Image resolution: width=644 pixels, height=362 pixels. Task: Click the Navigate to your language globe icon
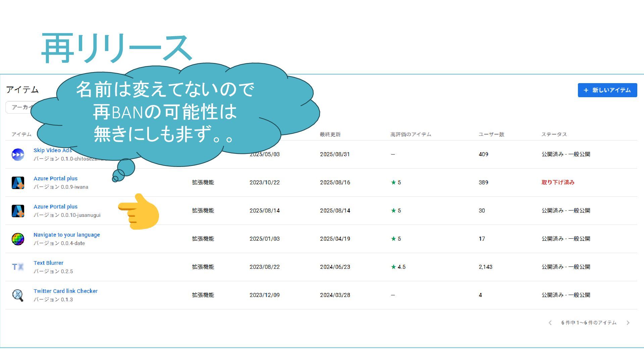pos(18,239)
